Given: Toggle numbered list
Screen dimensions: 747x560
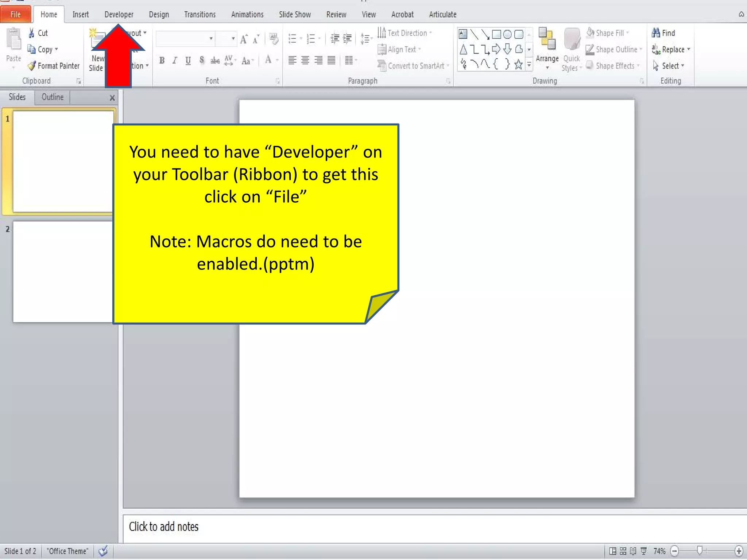Looking at the screenshot, I should [x=311, y=38].
